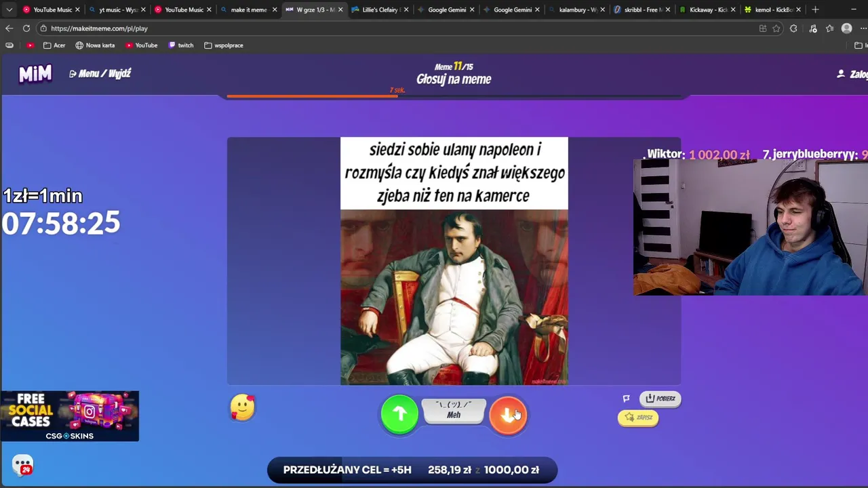Open wspolprace bookmarks folder
868x488 pixels.
(224, 45)
